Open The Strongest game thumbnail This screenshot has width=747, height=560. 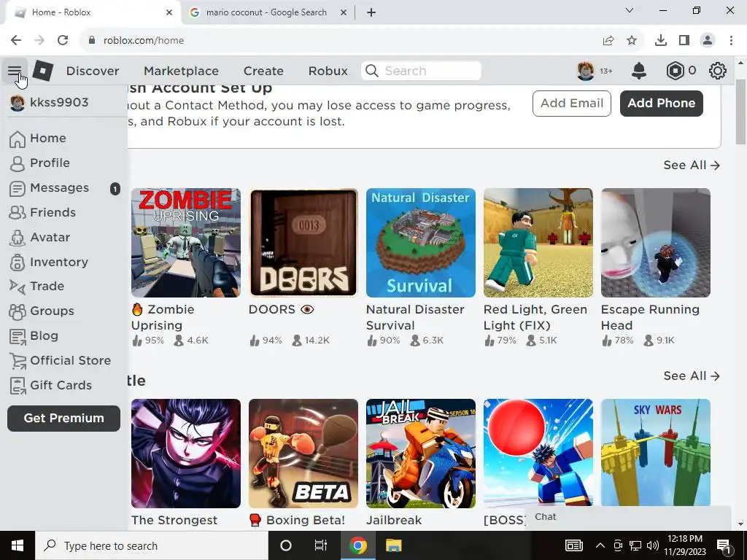186,454
